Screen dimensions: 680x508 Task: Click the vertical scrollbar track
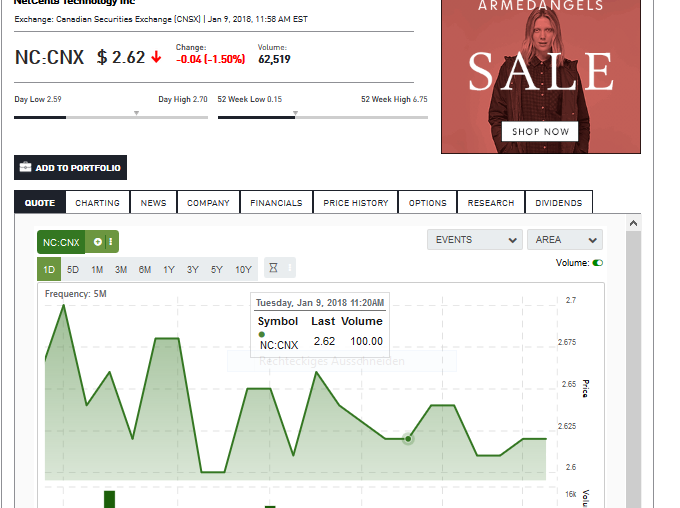(x=633, y=369)
